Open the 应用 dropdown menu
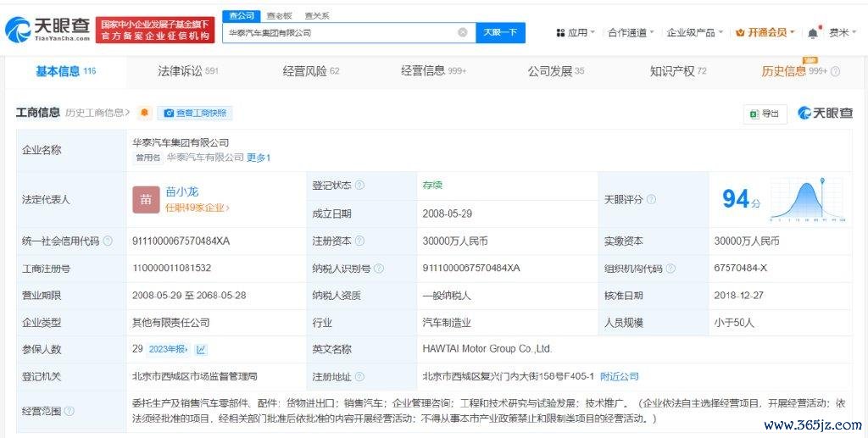The height and width of the screenshot is (438, 868). point(576,33)
